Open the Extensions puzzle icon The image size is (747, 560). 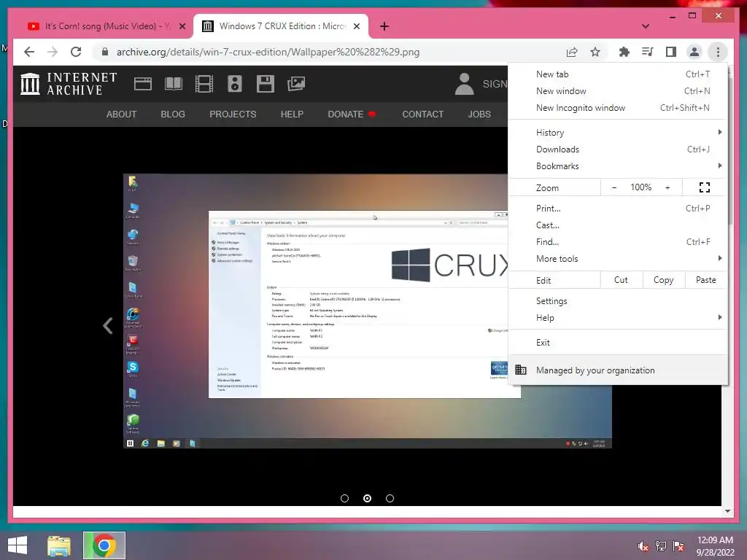[x=624, y=52]
